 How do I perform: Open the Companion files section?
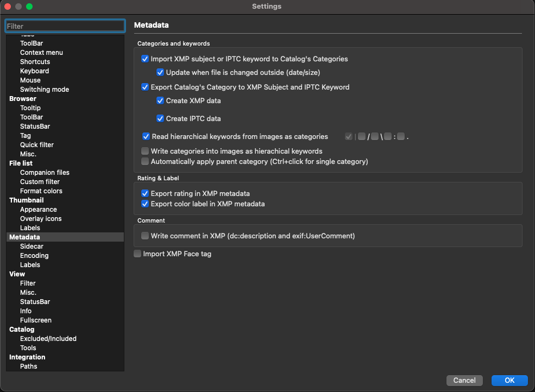point(45,173)
